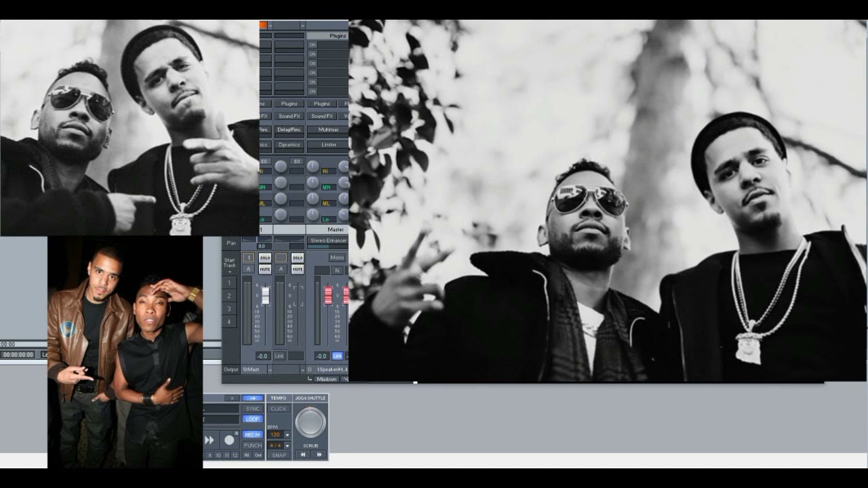Click the MH EQ knob on channel 2
The width and height of the screenshot is (868, 488).
[x=281, y=182]
